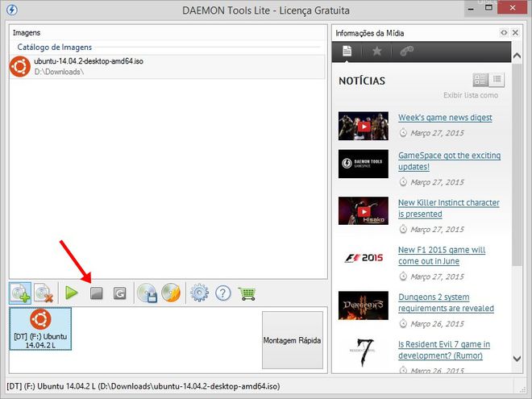Select detailed list view for news

480,80
